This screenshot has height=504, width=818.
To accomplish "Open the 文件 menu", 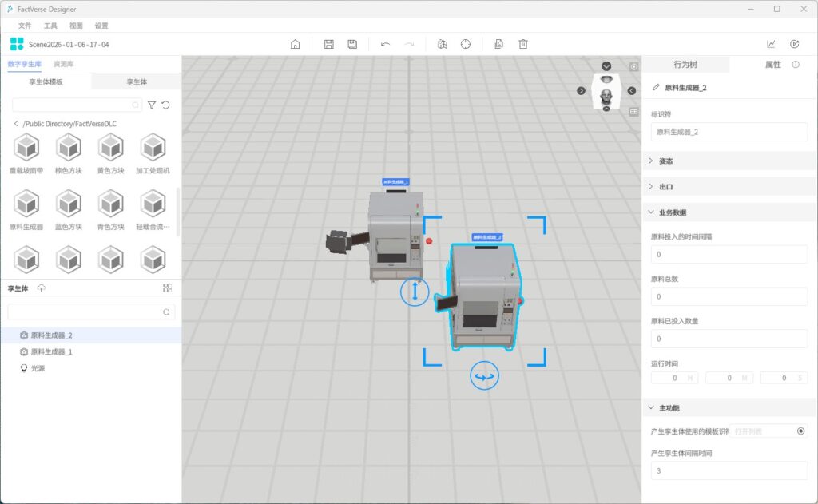I will coord(25,26).
